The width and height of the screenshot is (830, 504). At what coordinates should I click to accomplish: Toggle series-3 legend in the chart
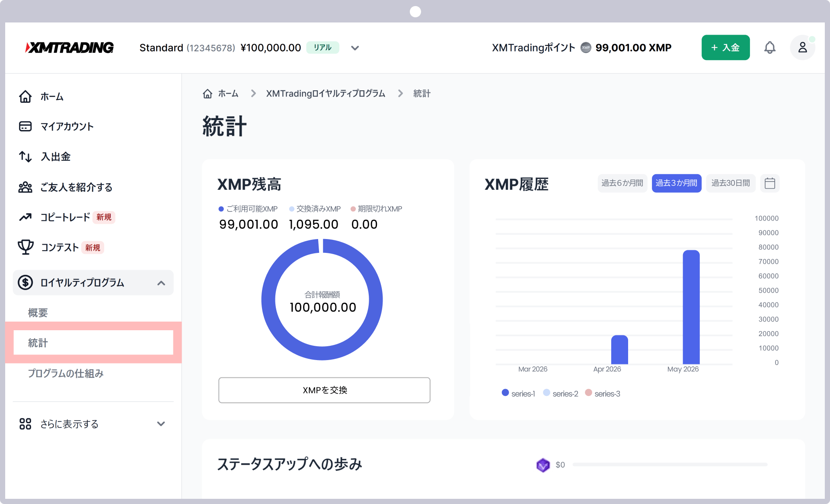[x=603, y=393]
